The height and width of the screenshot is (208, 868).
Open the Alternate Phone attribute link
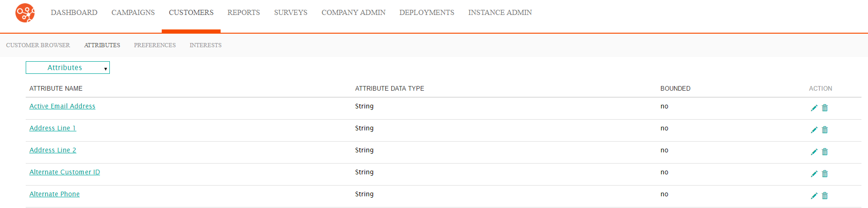pos(54,194)
